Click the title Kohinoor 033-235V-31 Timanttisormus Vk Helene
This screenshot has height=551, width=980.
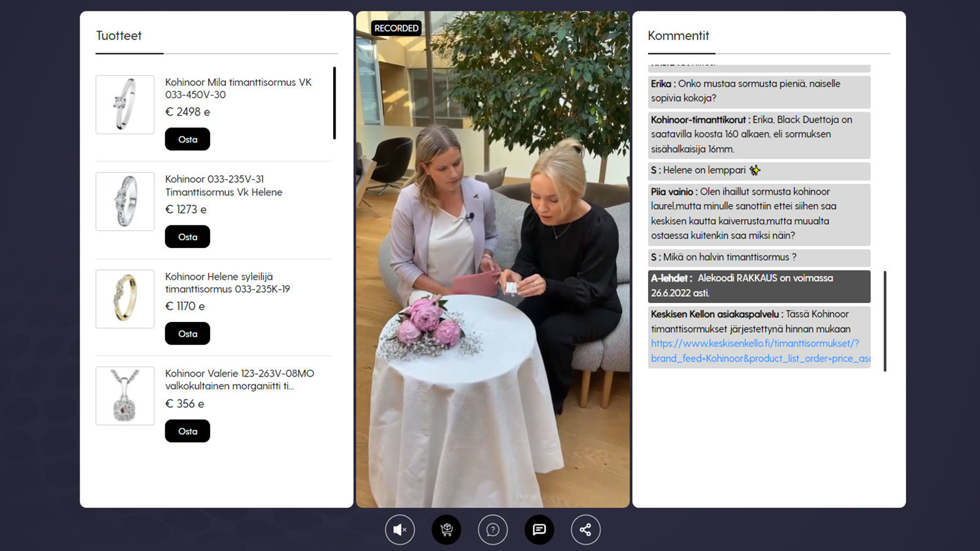(x=224, y=186)
